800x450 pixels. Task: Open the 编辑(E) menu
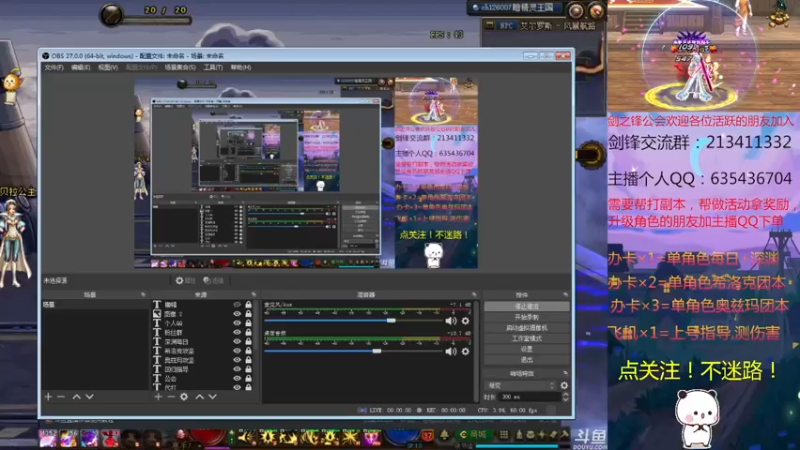click(x=81, y=67)
